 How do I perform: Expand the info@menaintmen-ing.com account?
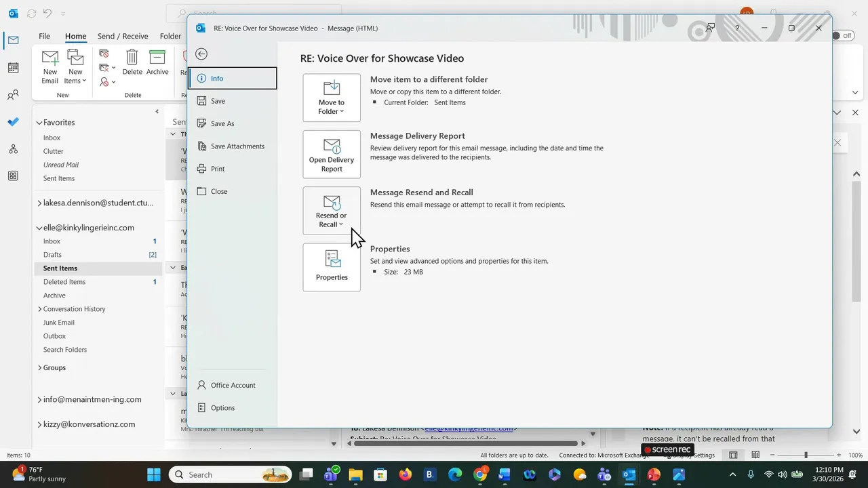pos(39,400)
